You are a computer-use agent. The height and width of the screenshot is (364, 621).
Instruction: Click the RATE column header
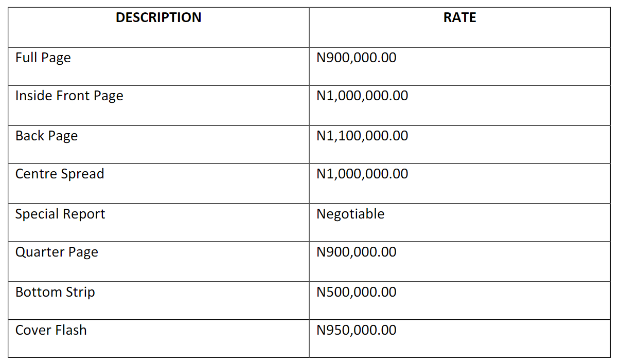(459, 18)
